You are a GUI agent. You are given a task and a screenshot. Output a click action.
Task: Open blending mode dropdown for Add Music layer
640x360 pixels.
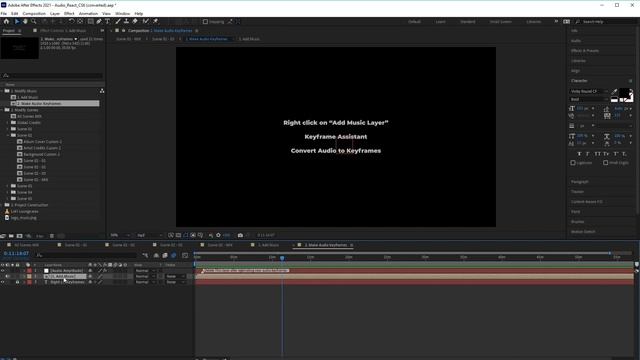coord(145,276)
